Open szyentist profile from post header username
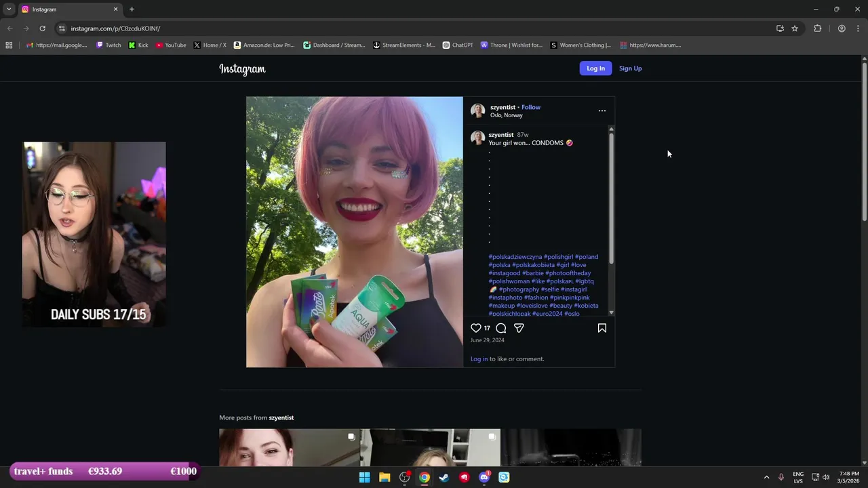868x488 pixels. pyautogui.click(x=502, y=107)
